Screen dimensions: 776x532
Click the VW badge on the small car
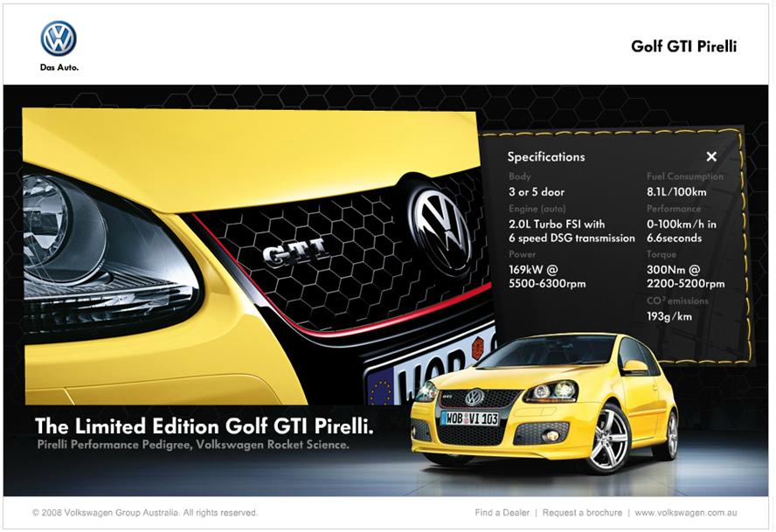pyautogui.click(x=474, y=397)
